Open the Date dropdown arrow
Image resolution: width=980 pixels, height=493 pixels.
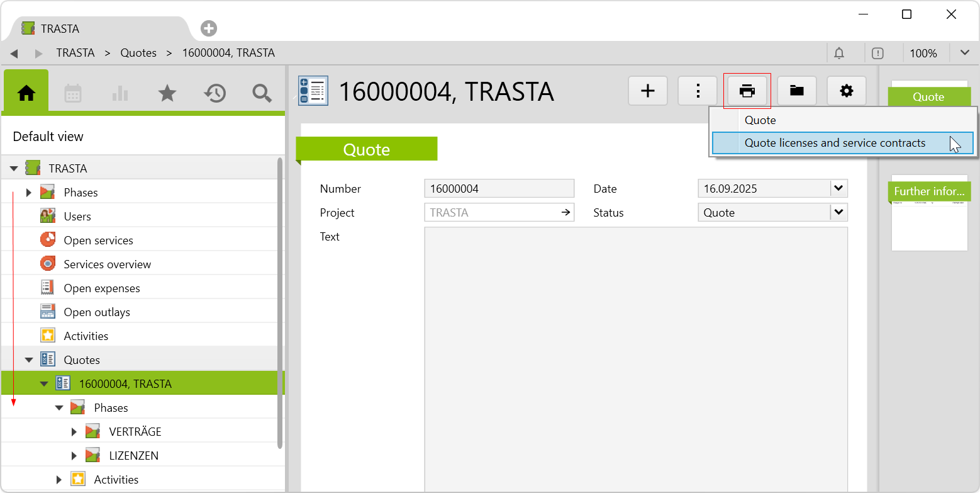pyautogui.click(x=838, y=188)
